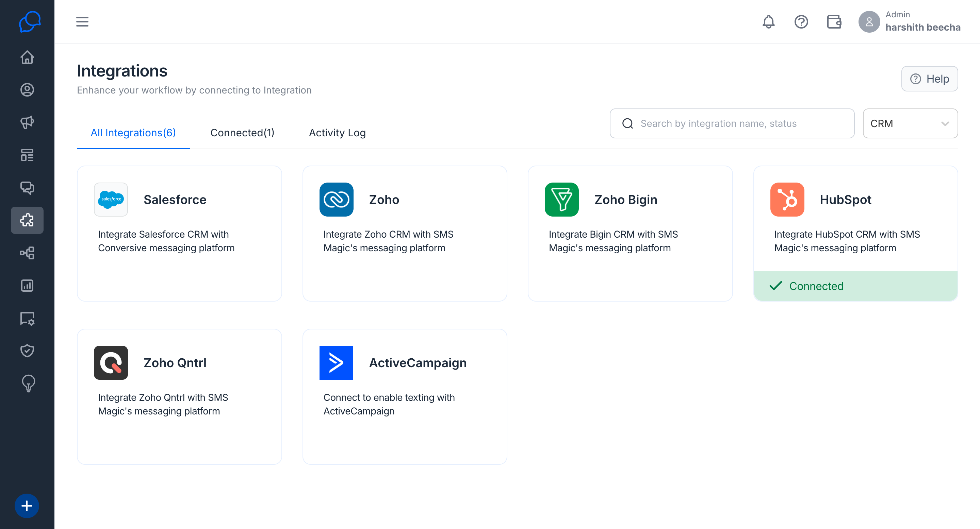Viewport: 980px width, 529px height.
Task: Open the CRM category dropdown
Action: point(910,123)
